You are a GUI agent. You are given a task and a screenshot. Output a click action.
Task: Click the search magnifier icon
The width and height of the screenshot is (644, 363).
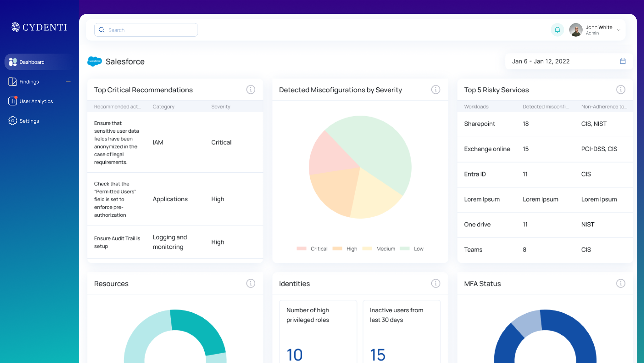click(x=102, y=30)
